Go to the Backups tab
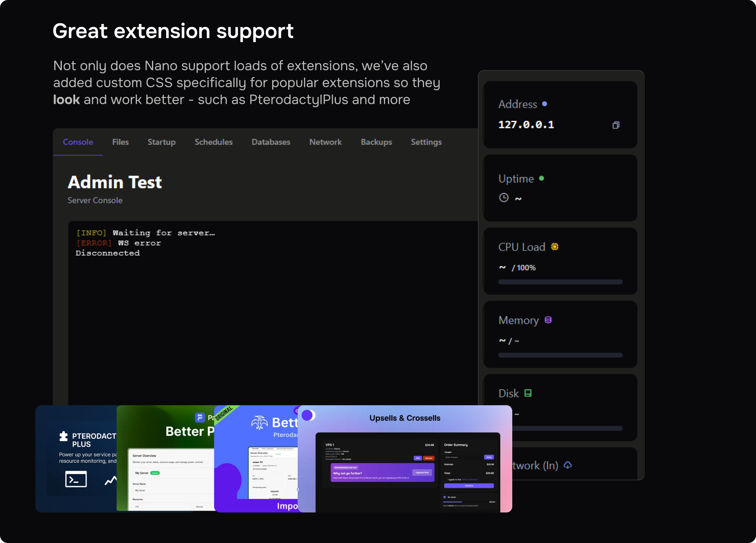This screenshot has height=543, width=756. [x=376, y=142]
